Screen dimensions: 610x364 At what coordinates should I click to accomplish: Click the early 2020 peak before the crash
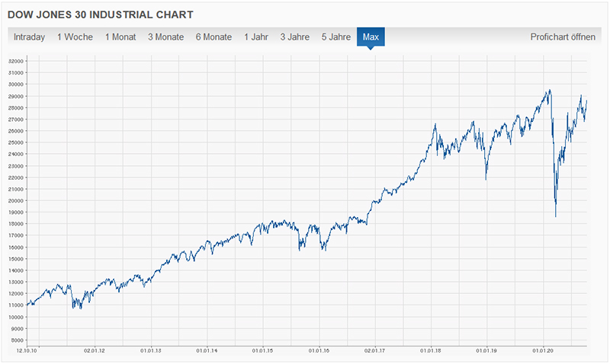548,90
